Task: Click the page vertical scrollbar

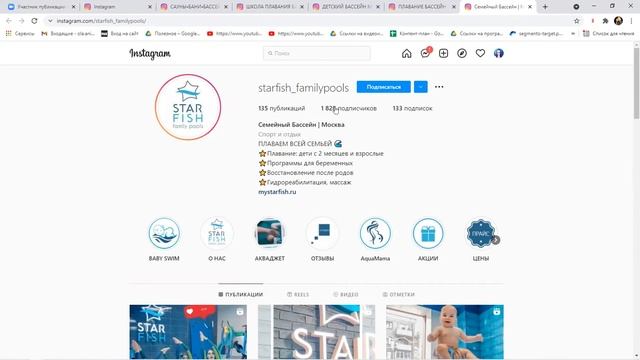Action: point(636,84)
